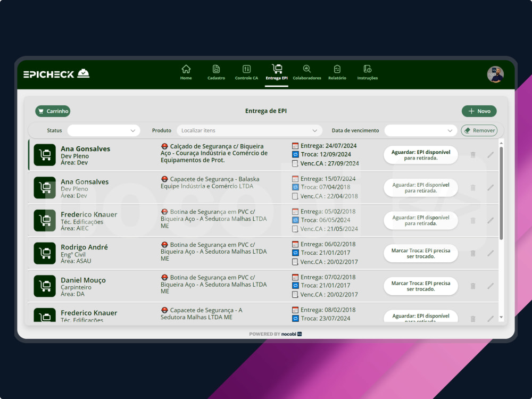Expand the Status filter dropdown

pos(104,130)
